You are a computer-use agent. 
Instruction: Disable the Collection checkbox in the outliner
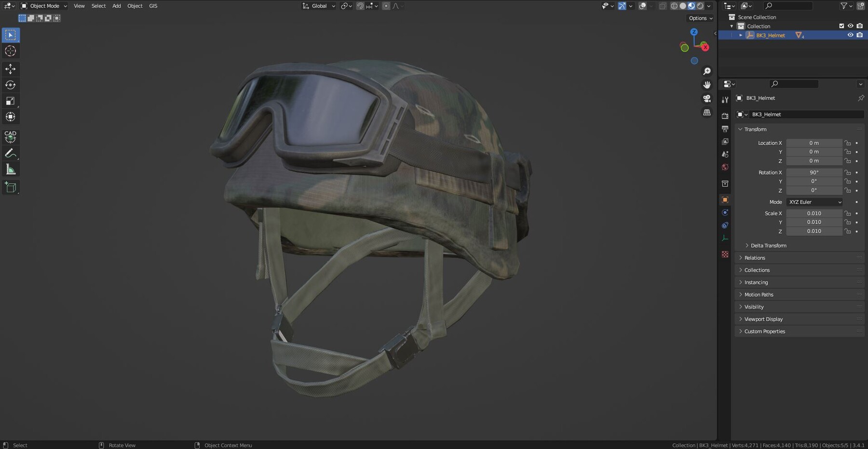(841, 26)
